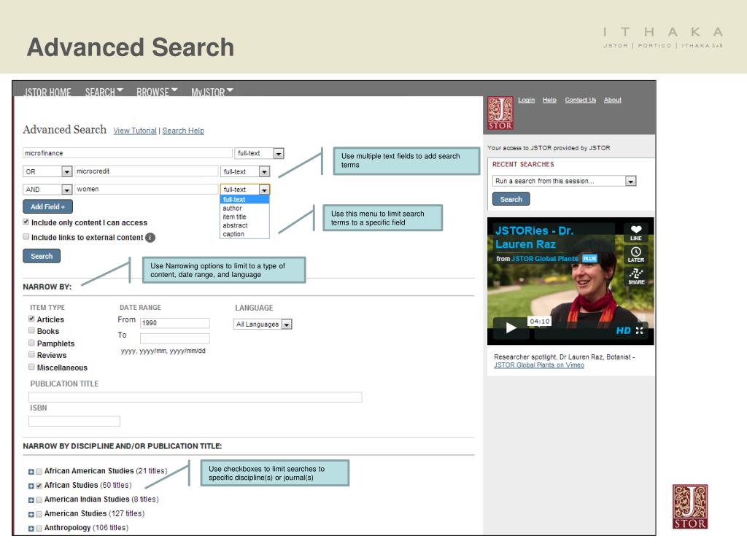Like the JSTORies video with heart icon
This screenshot has height=560, width=747.
pos(636,233)
